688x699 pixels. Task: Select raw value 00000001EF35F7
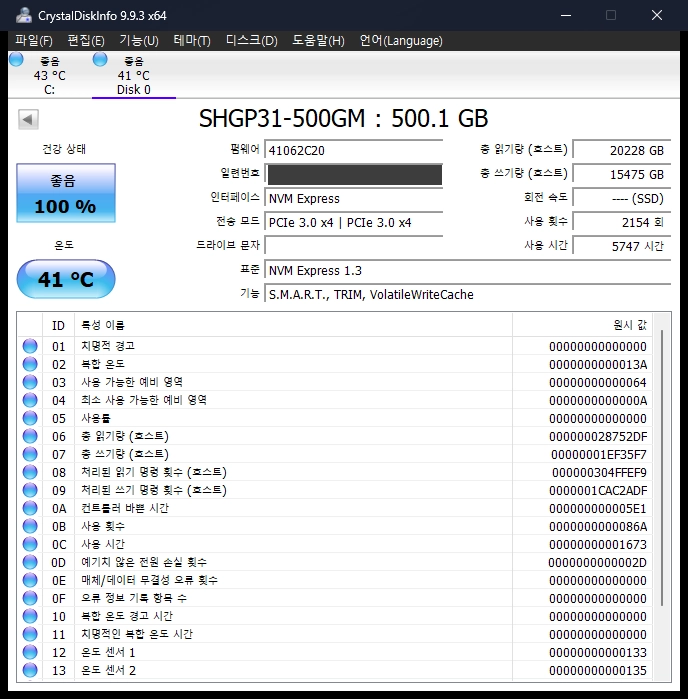(599, 455)
